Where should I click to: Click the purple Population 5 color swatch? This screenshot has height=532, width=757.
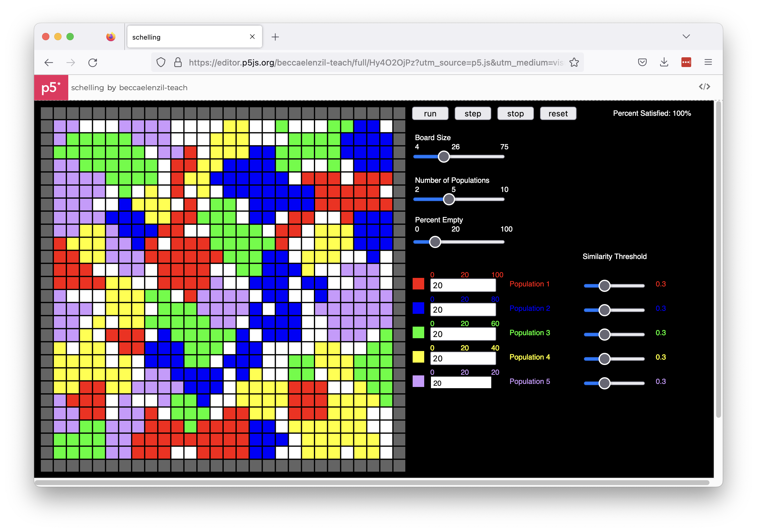coord(418,381)
